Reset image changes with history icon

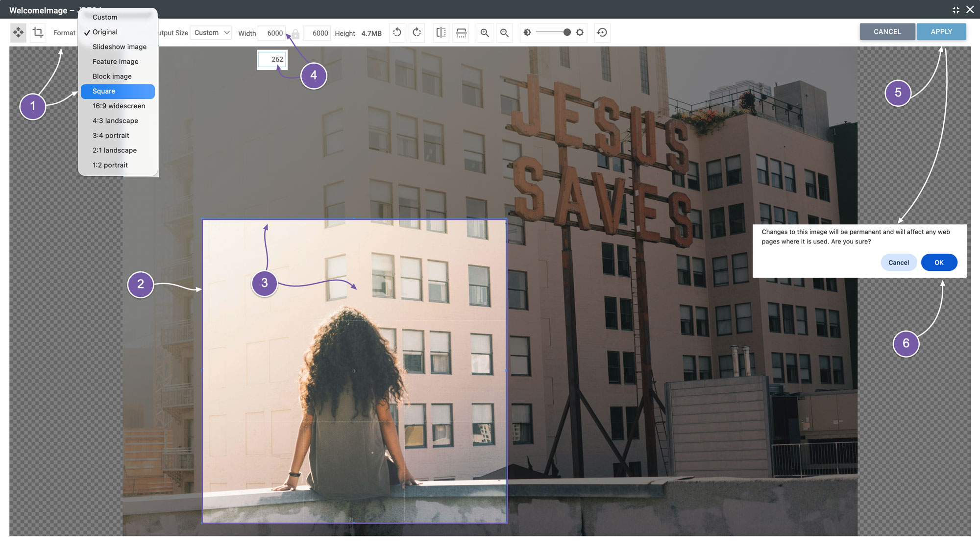pos(602,33)
